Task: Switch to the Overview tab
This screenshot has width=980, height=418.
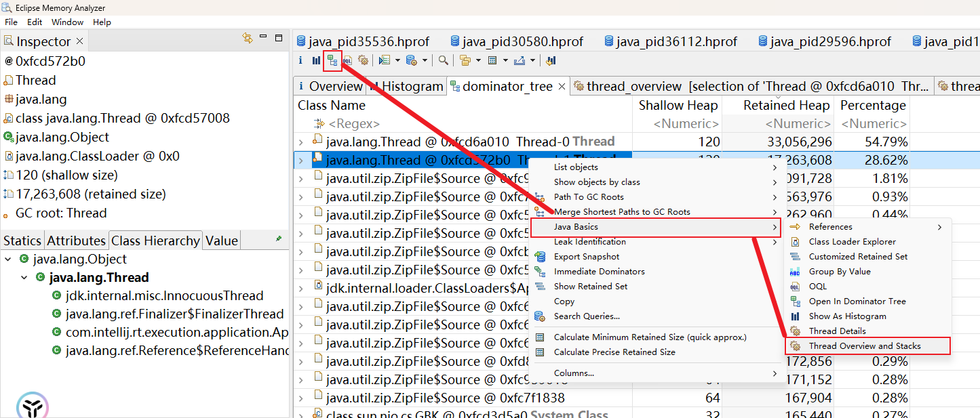Action: pos(330,86)
